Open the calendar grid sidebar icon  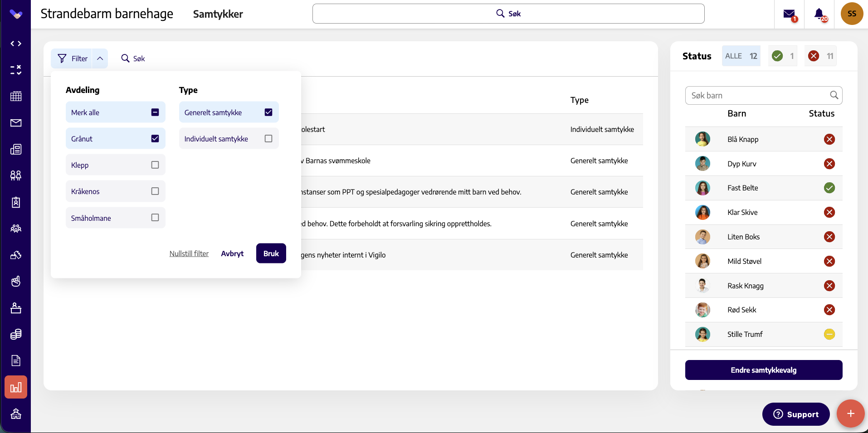(16, 96)
